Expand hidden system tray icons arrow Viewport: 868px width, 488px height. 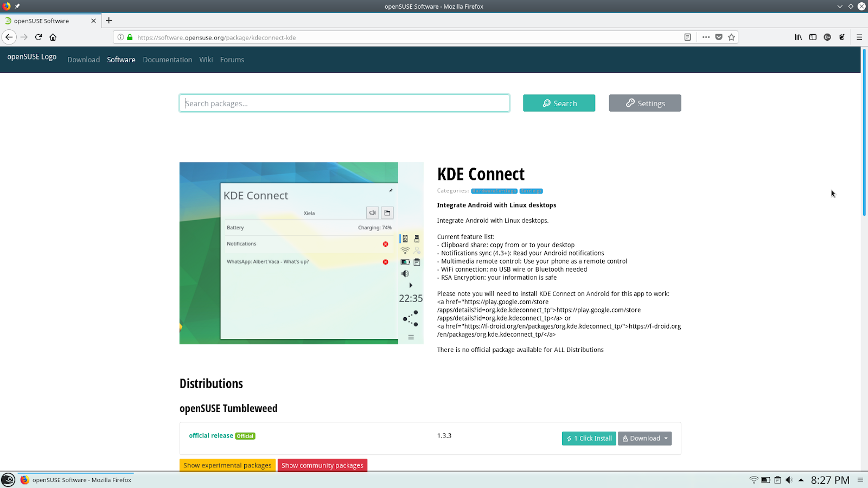801,480
